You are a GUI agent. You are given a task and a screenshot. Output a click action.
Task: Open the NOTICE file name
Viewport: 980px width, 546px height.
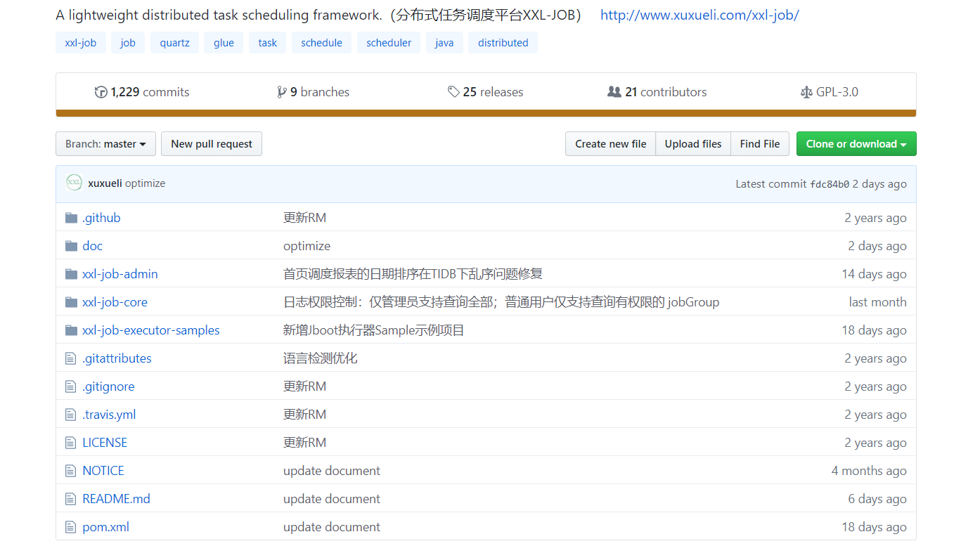tap(103, 471)
